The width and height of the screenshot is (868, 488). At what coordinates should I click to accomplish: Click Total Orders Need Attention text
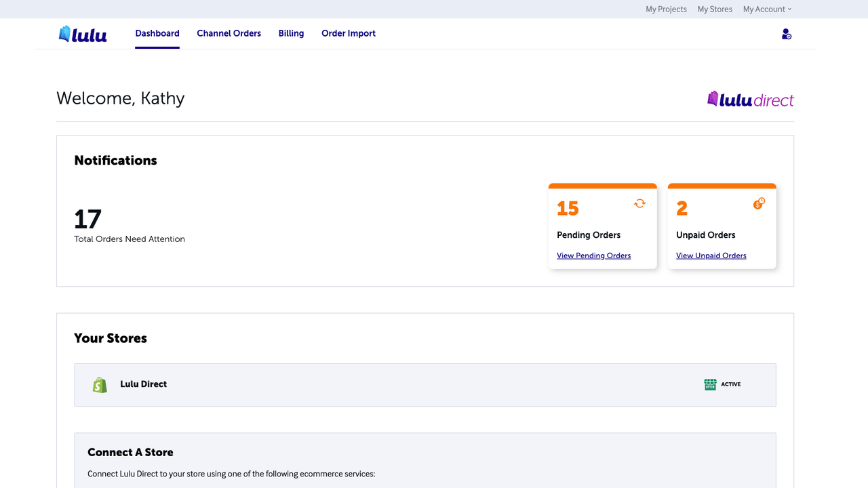pos(130,239)
